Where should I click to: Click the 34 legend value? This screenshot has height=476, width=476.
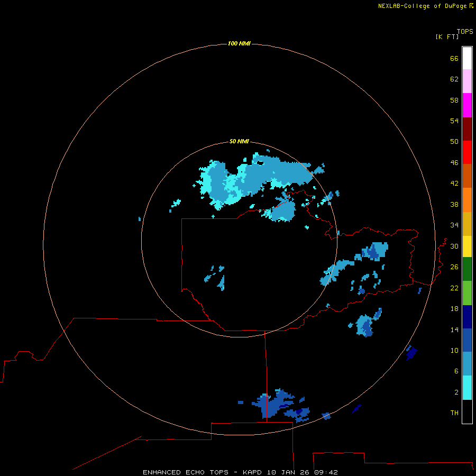pos(454,225)
